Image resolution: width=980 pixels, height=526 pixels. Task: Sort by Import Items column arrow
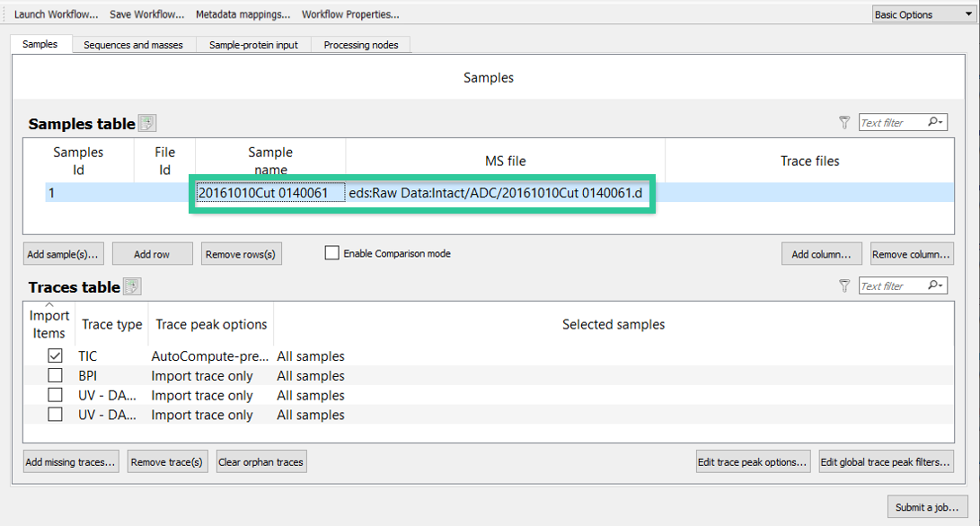(x=49, y=305)
